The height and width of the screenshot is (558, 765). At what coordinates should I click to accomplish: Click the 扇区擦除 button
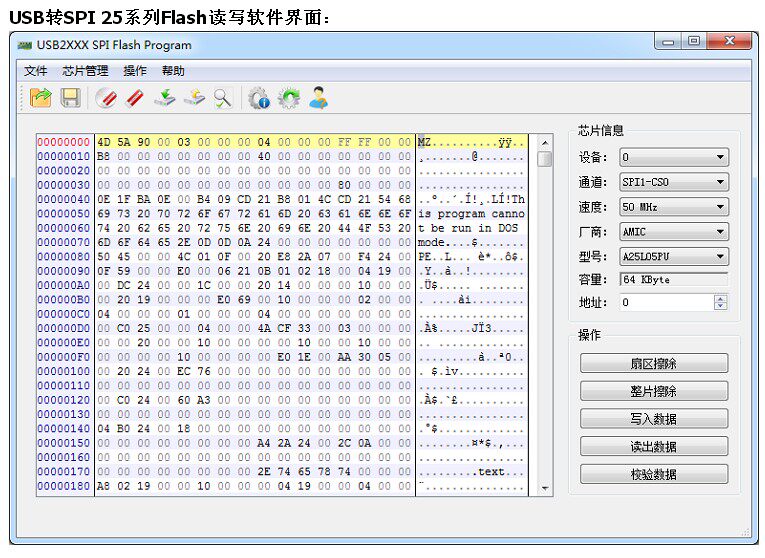(x=654, y=364)
